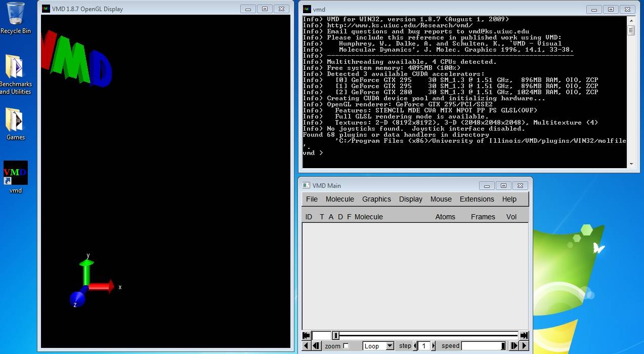This screenshot has height=354, width=644.
Task: Step forward one frame
Action: point(514,346)
